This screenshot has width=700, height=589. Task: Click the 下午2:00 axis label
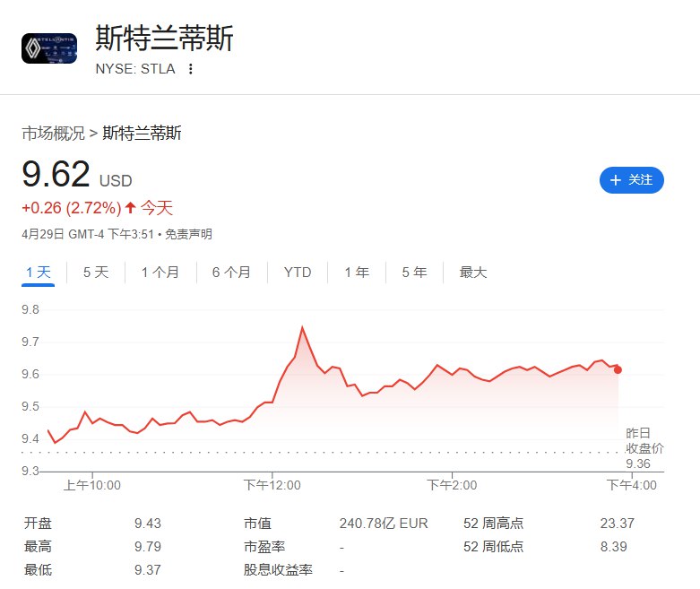(452, 485)
